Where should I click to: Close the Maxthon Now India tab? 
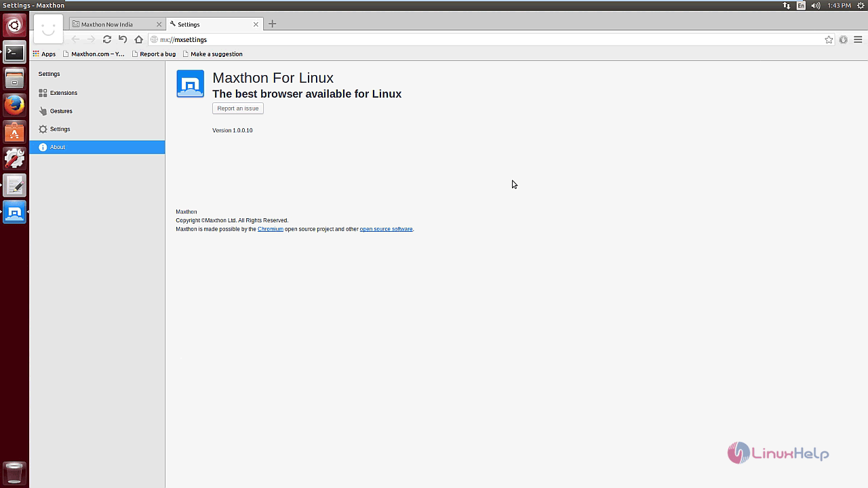tap(159, 24)
